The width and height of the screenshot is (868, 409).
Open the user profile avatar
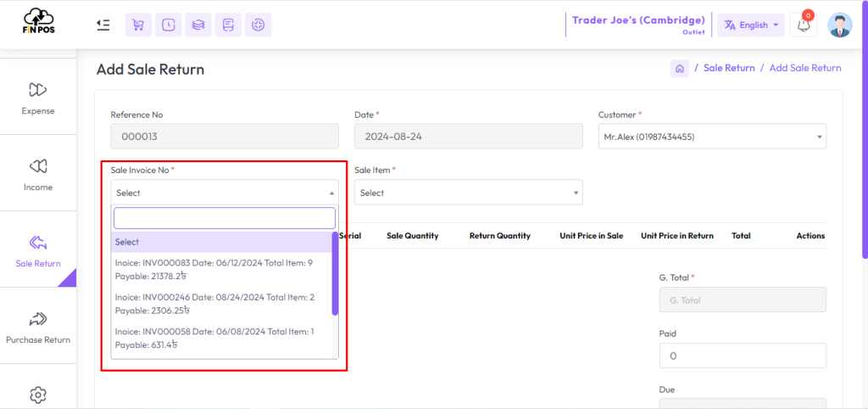(x=840, y=25)
